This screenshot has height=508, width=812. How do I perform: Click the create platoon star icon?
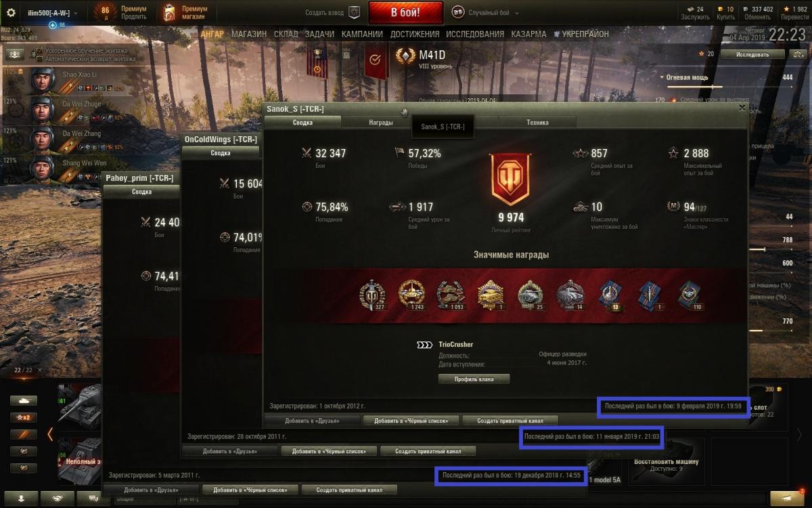pyautogui.click(x=354, y=12)
